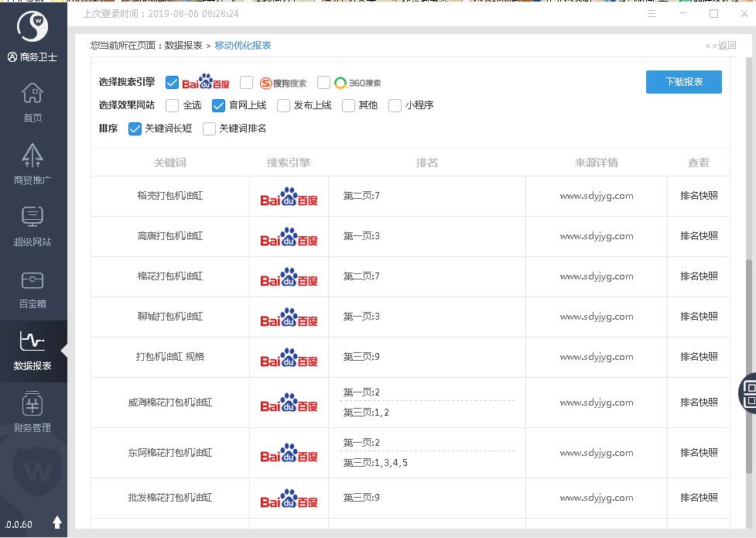The height and width of the screenshot is (538, 756).
Task: Open the 百宝箱 toolbox icon
Action: point(32,288)
